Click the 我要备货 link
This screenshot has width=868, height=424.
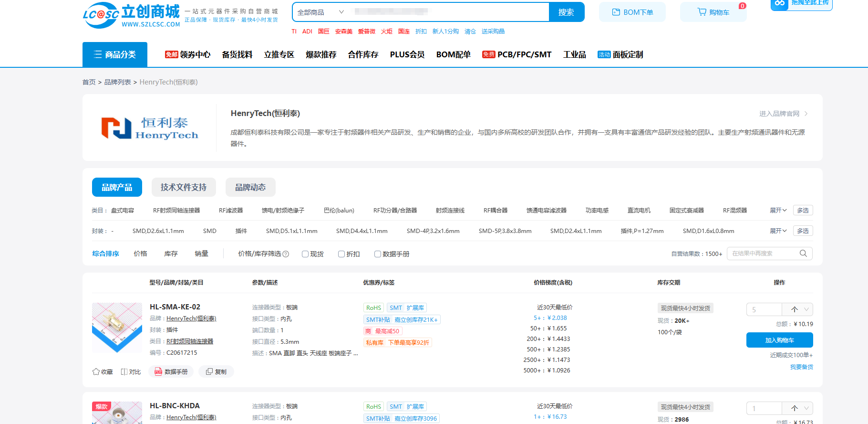click(x=802, y=367)
